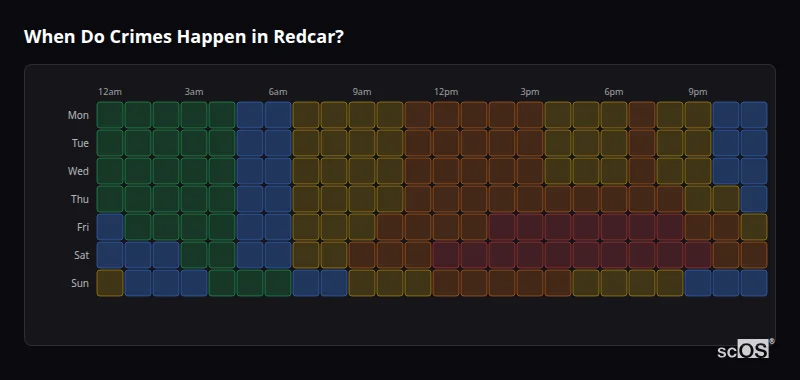
Task: Click the Saturday 11pm orange cell
Action: click(x=754, y=255)
